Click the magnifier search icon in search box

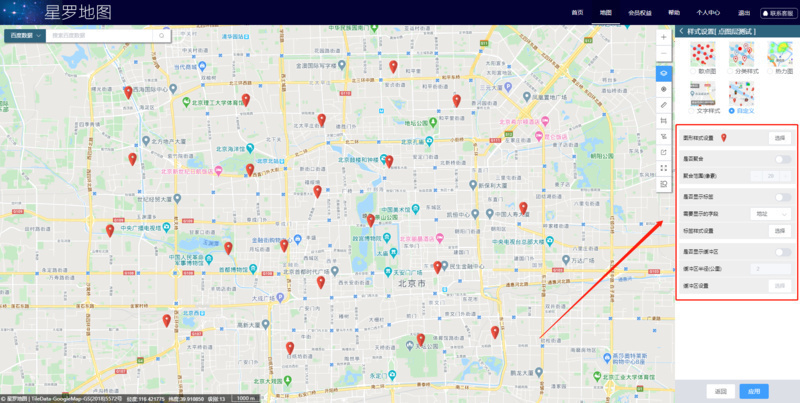click(x=162, y=36)
